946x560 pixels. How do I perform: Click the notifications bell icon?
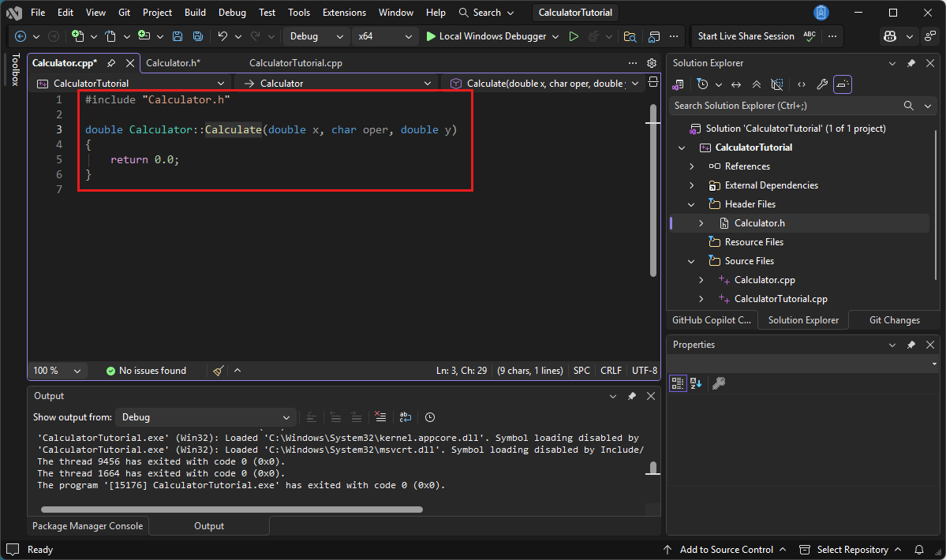pos(919,550)
